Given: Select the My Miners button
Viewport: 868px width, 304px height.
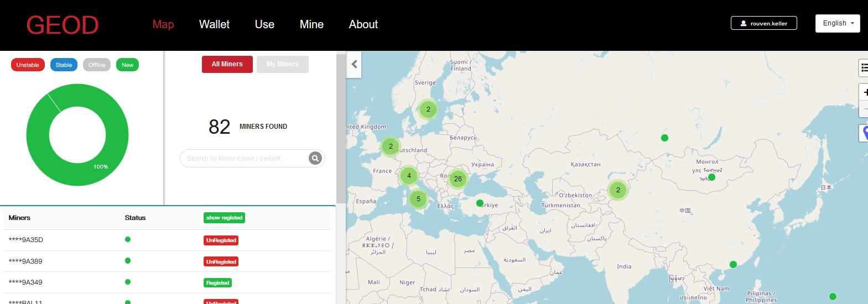Looking at the screenshot, I should [x=282, y=64].
